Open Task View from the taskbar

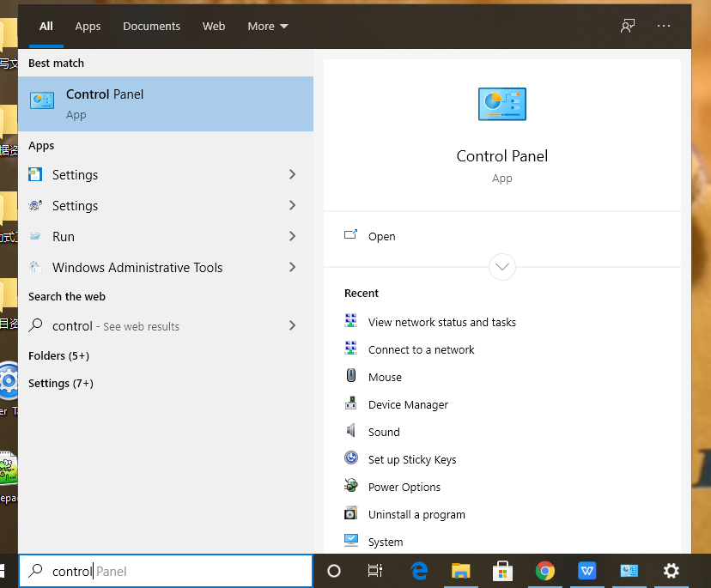(x=375, y=571)
